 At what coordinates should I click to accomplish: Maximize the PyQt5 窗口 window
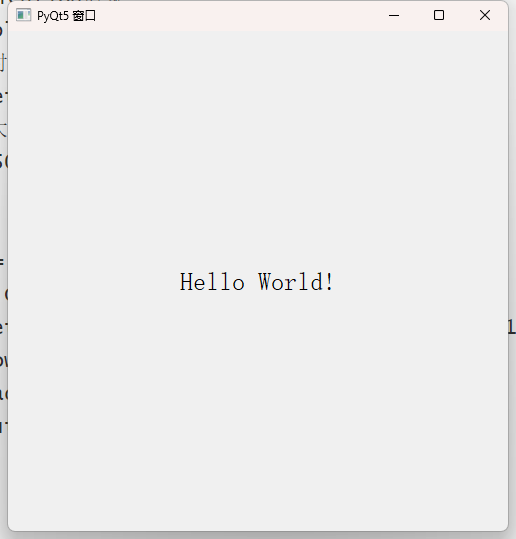click(439, 15)
